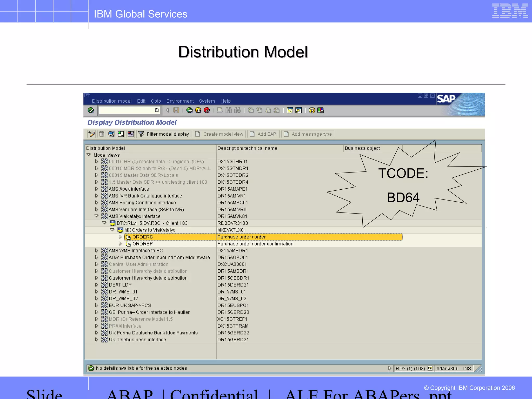
Task: Click the Next Page icon
Action: 268,110
